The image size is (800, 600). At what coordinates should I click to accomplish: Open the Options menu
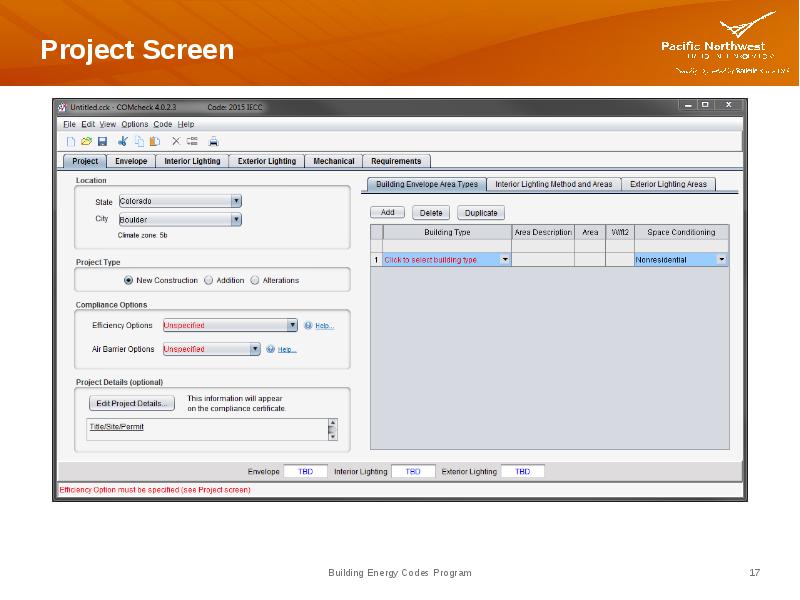point(135,124)
